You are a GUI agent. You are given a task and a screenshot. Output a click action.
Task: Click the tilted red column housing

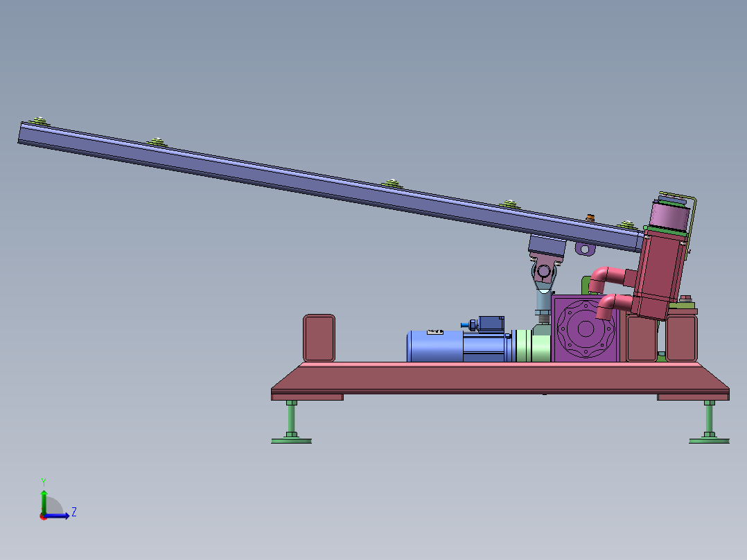tap(660, 275)
